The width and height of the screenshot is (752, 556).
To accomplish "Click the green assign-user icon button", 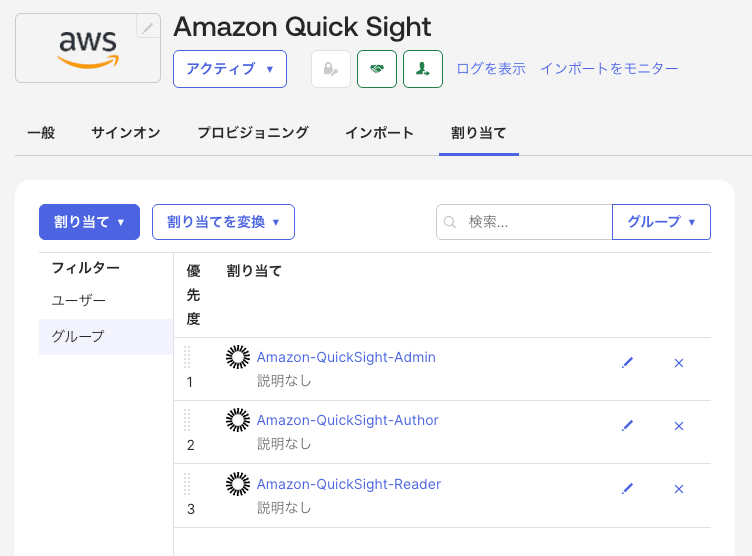I will pyautogui.click(x=423, y=69).
